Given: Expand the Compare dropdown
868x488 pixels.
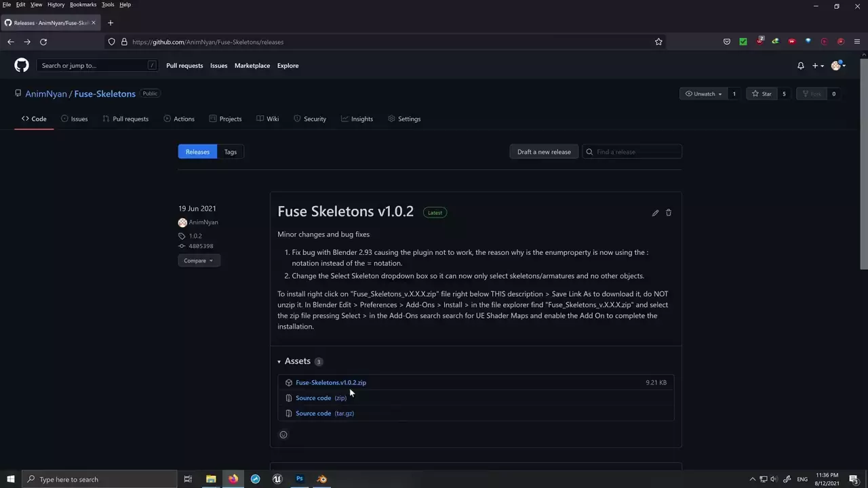Looking at the screenshot, I should tap(199, 261).
